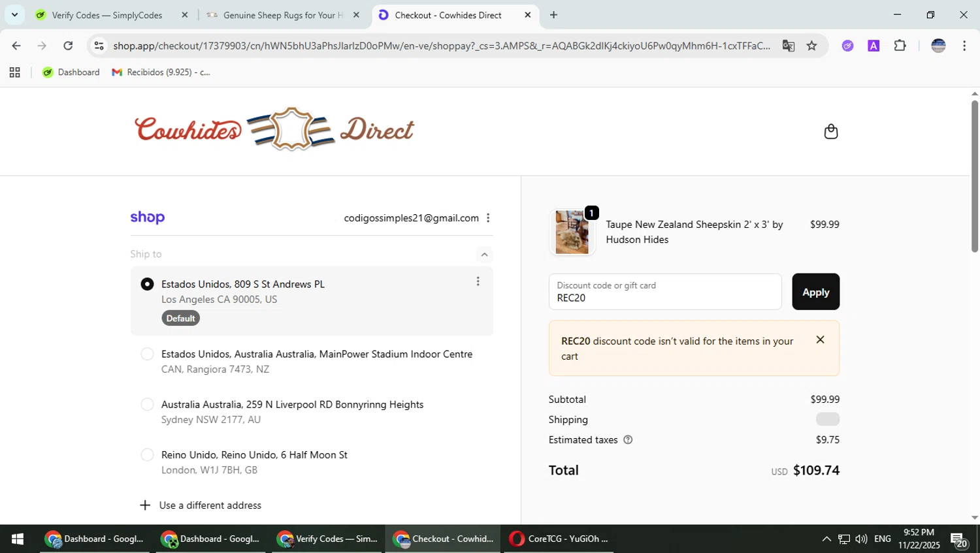
Task: Open the Chrome profile avatar
Action: (x=938, y=46)
